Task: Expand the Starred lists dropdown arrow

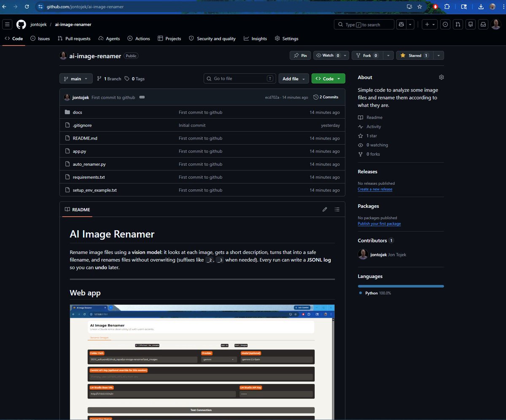Action: tap(439, 55)
